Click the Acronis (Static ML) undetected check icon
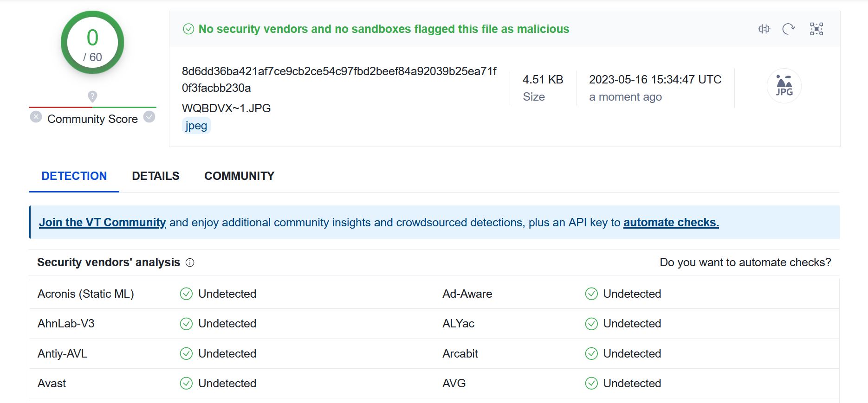The image size is (868, 403). tap(186, 294)
